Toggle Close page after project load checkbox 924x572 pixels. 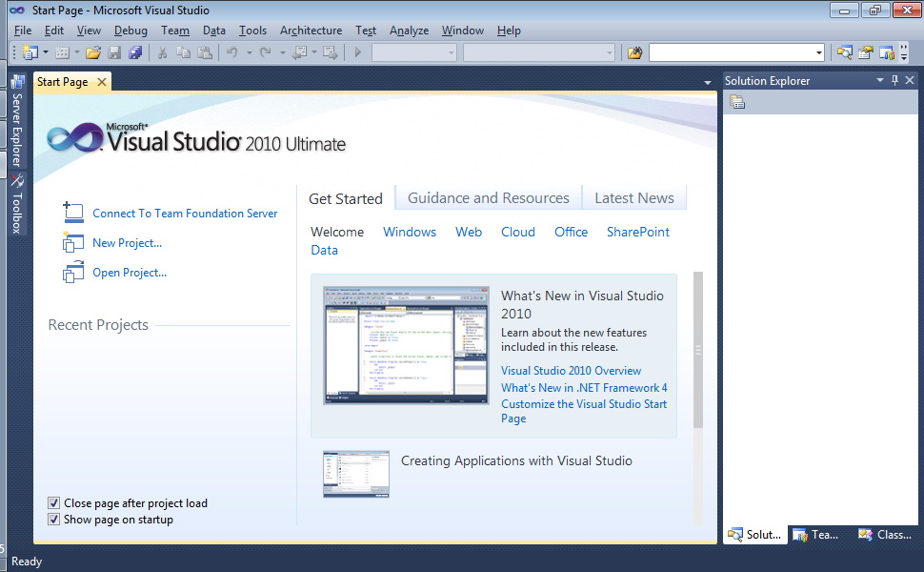click(x=53, y=503)
